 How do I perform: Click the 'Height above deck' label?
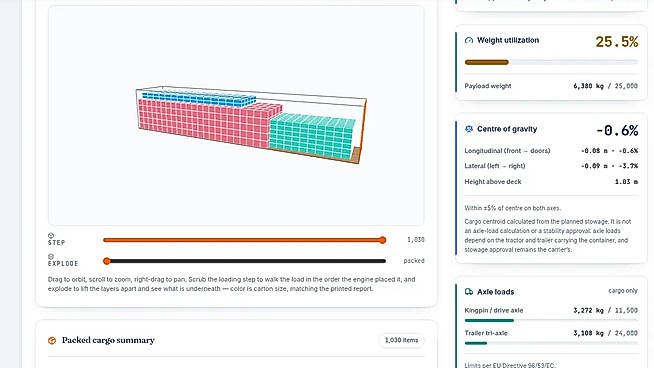pos(493,181)
